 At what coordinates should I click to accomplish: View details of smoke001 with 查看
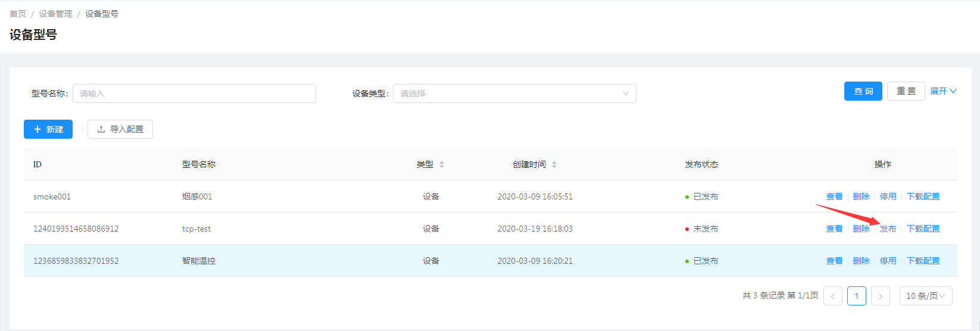834,196
